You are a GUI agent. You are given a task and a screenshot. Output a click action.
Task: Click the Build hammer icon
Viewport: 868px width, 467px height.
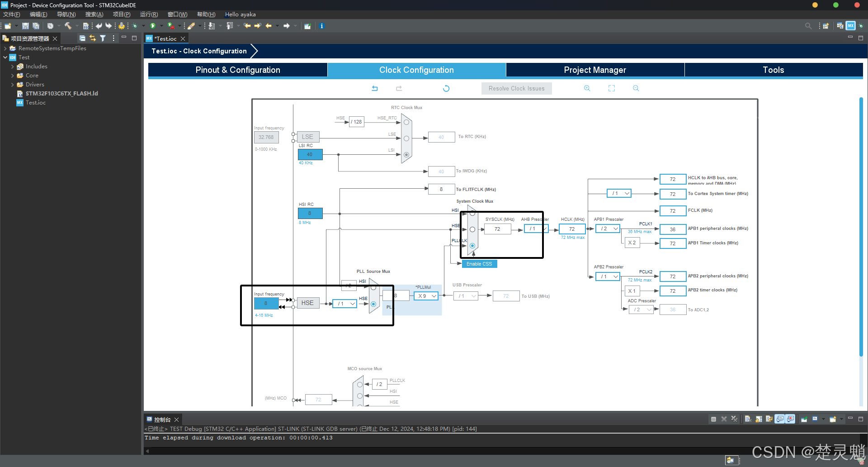coord(68,26)
